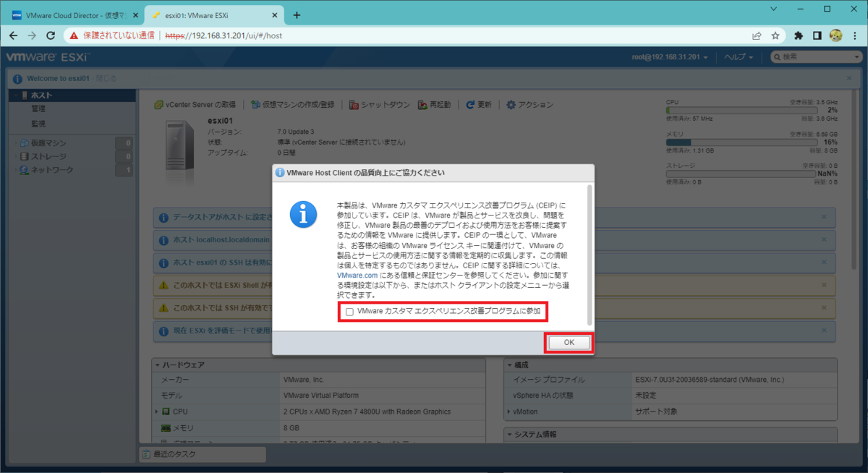Bookmark this page with star icon
This screenshot has height=473, width=868.
pos(775,35)
